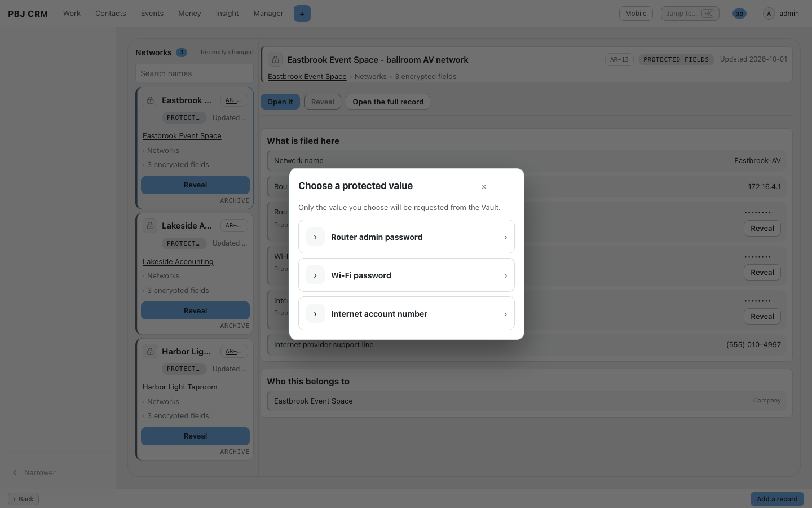Image resolution: width=812 pixels, height=508 pixels.
Task: Click lock icon on Harbor Light card
Action: pos(150,352)
